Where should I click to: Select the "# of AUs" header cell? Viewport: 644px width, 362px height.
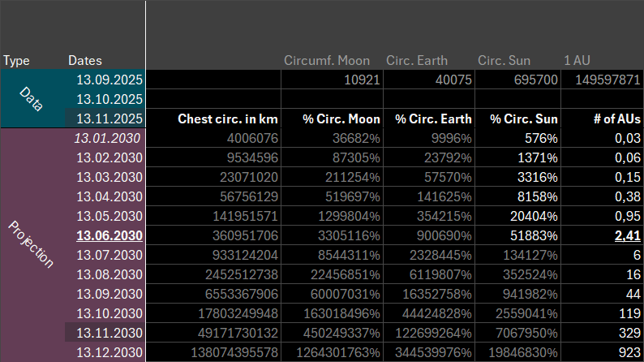(x=601, y=119)
